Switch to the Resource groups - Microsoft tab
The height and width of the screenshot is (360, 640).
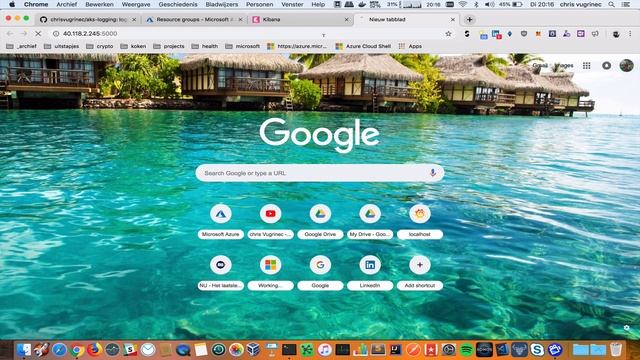click(x=195, y=19)
